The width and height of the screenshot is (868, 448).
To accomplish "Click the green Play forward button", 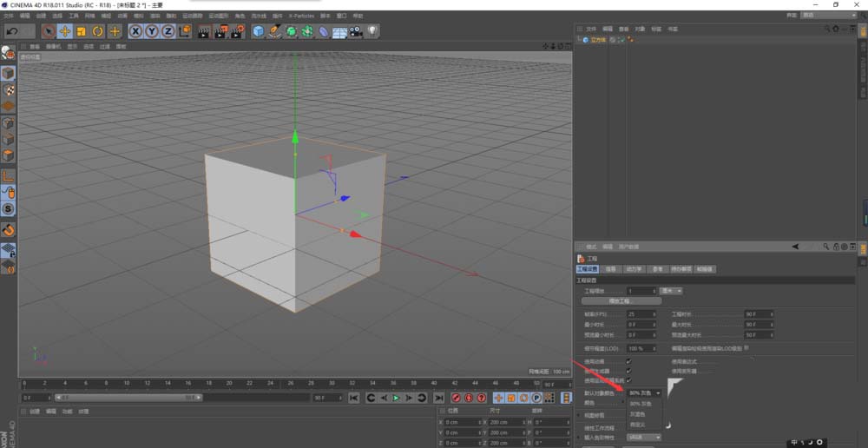I will tap(396, 398).
